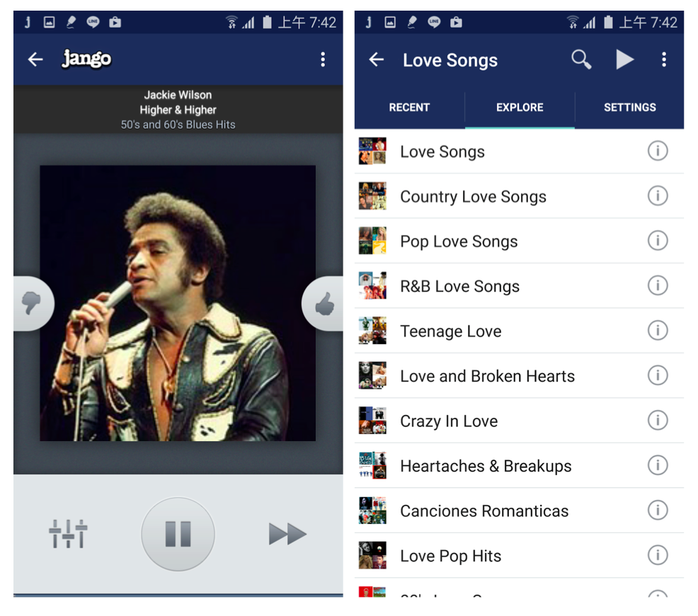Open the Heartaches & Breakups station
Image resolution: width=698 pixels, height=616 pixels.
485,466
